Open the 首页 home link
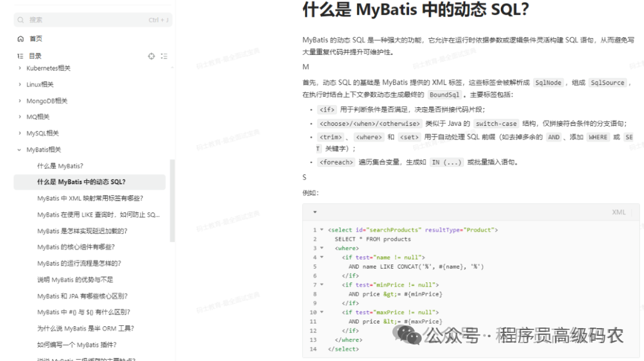Screen dimensions: 644x361 (36, 39)
